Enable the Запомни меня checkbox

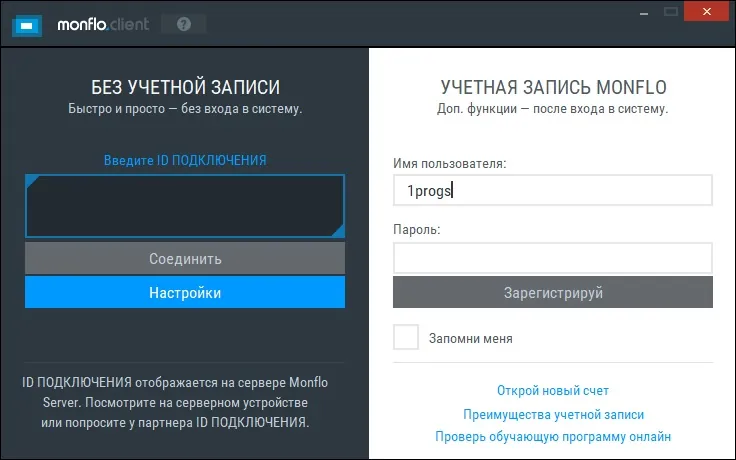[406, 337]
